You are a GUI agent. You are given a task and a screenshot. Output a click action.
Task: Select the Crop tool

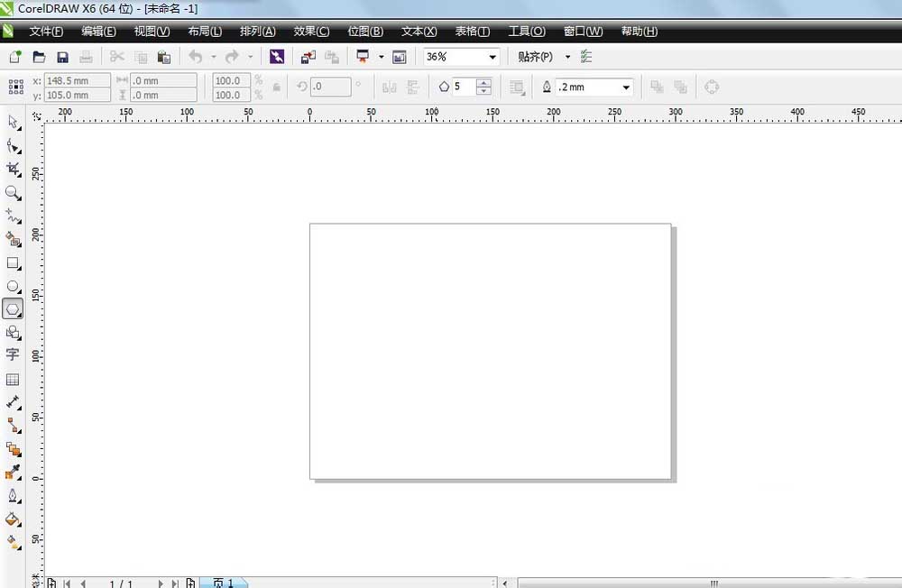[13, 169]
